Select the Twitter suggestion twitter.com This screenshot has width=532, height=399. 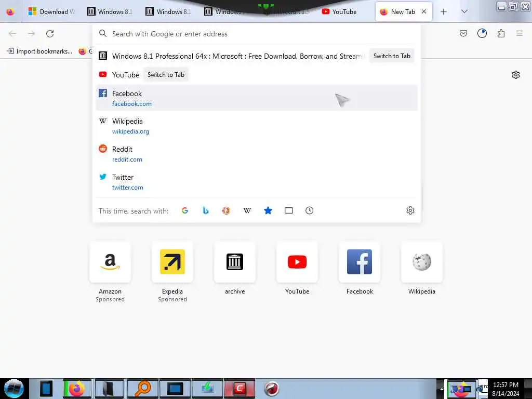[257, 182]
